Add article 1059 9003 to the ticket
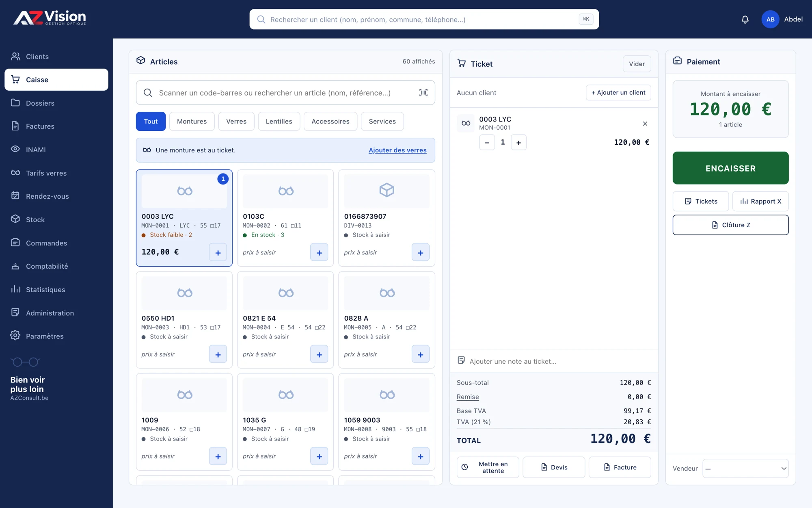The height and width of the screenshot is (508, 812). point(421,456)
